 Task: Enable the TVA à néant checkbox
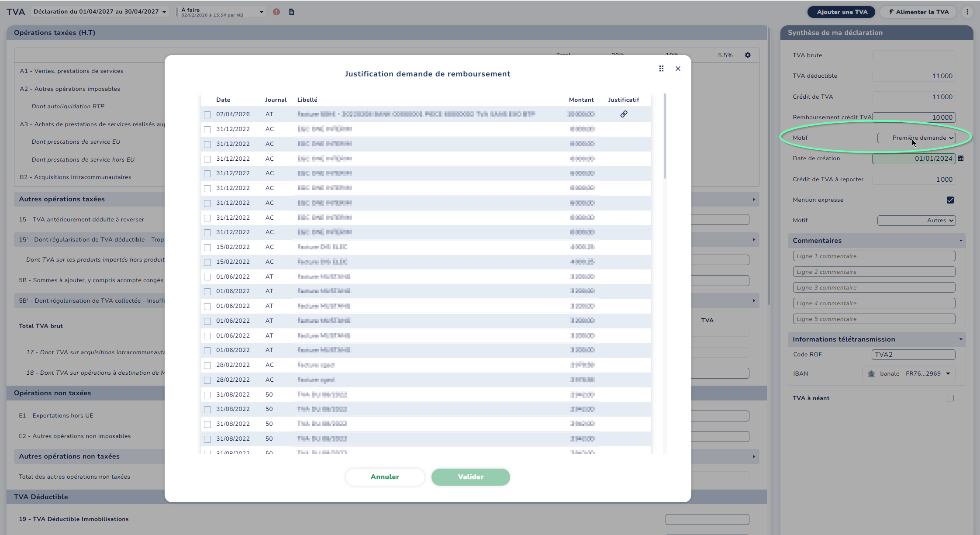950,398
